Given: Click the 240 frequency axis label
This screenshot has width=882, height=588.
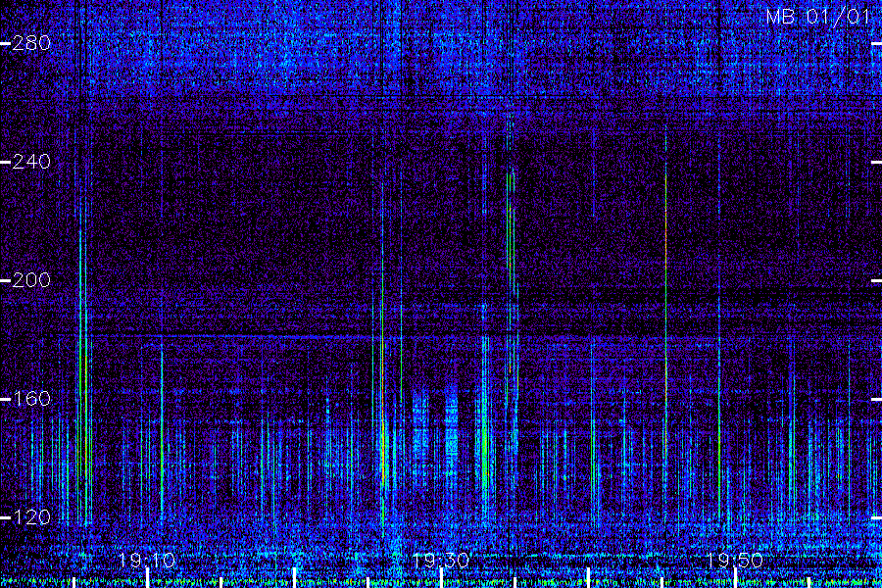Looking at the screenshot, I should (x=31, y=162).
